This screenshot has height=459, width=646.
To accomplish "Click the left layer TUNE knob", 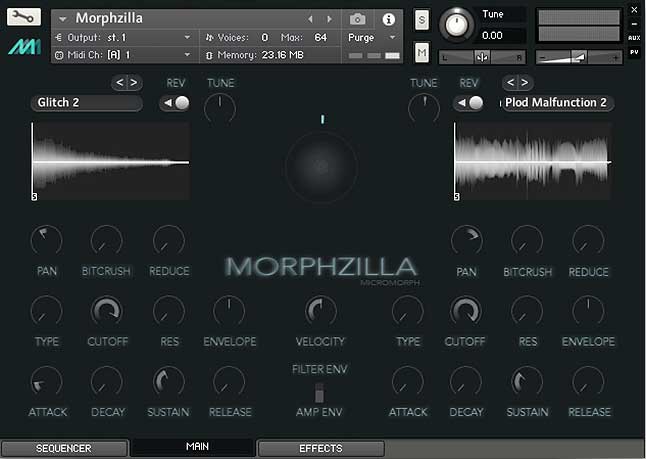I will 220,108.
